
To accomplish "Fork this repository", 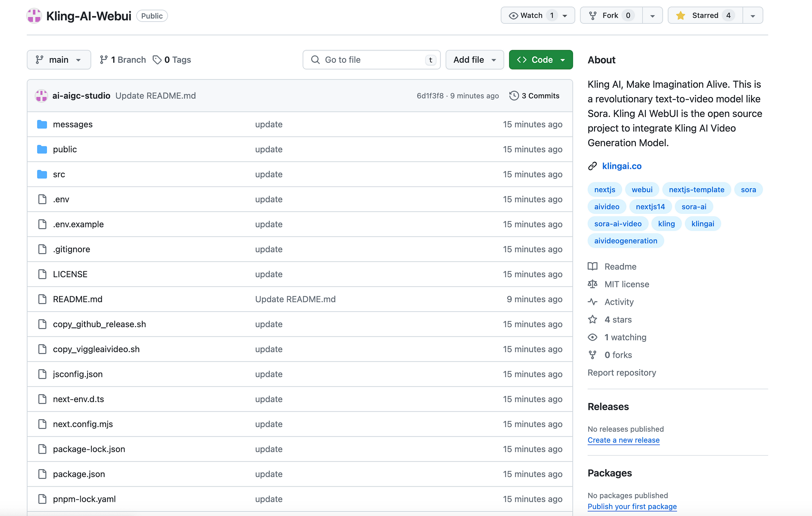I will pos(611,16).
